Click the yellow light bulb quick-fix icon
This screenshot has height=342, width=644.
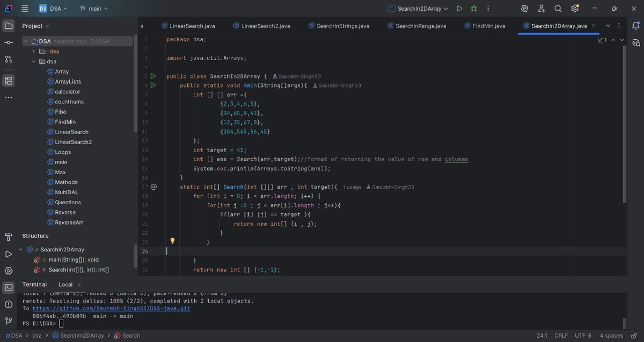(x=172, y=241)
